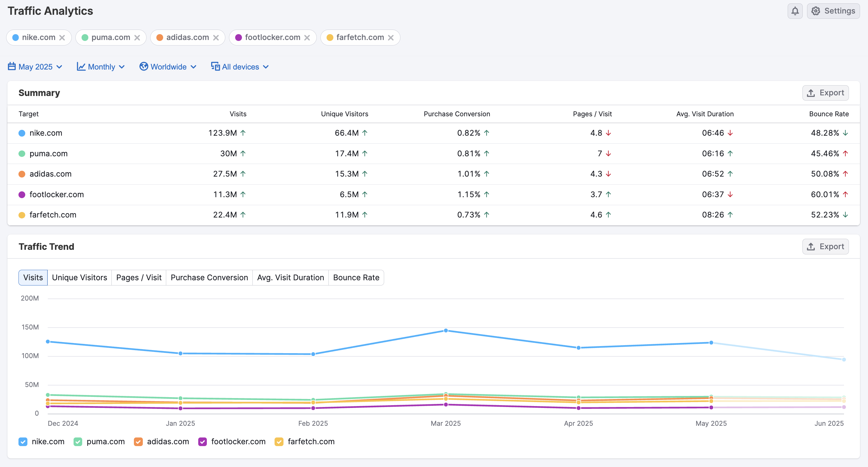The height and width of the screenshot is (467, 868).
Task: Click the calendar icon beside May 2025
Action: click(x=11, y=67)
